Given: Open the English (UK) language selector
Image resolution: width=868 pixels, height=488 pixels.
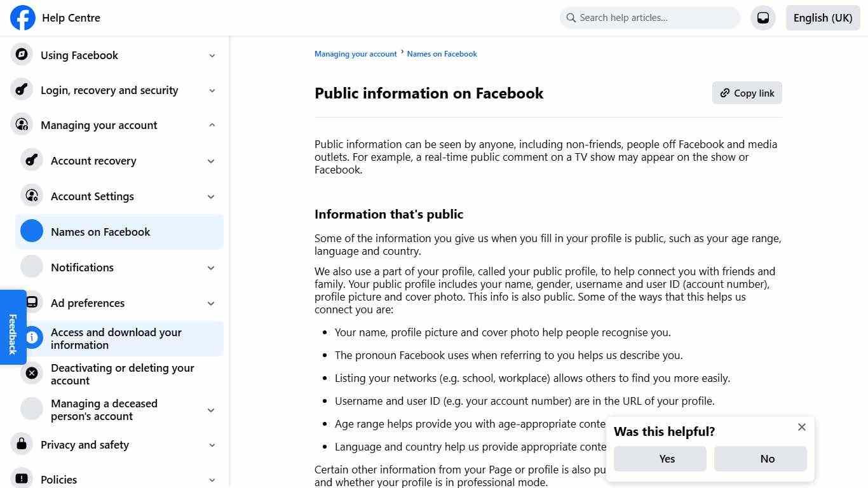Looking at the screenshot, I should click(822, 18).
